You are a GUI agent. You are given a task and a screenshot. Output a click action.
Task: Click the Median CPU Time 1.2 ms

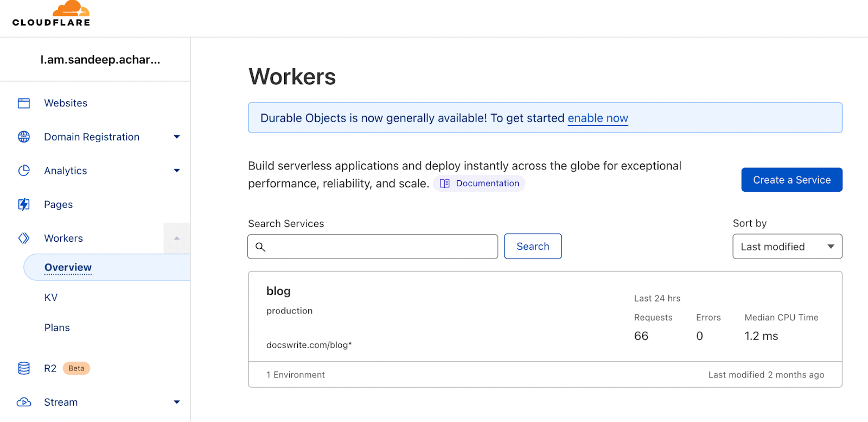click(x=761, y=336)
